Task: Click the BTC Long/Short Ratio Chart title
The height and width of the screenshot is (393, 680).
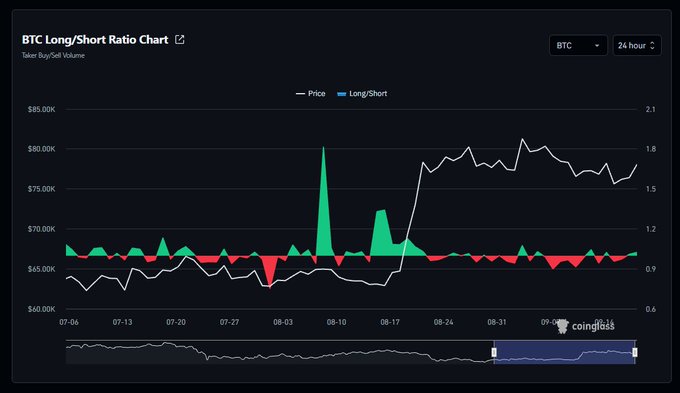Action: 95,40
